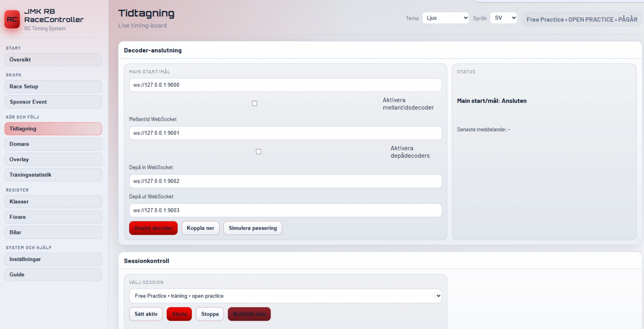This screenshot has width=644, height=329.
Task: Expand the Välj session dropdown
Action: coord(286,296)
